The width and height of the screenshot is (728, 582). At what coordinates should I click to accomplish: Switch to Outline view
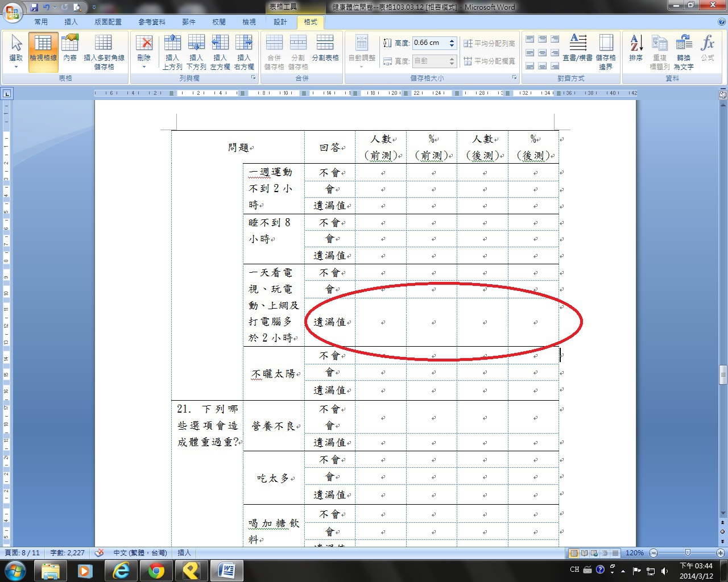[x=605, y=553]
